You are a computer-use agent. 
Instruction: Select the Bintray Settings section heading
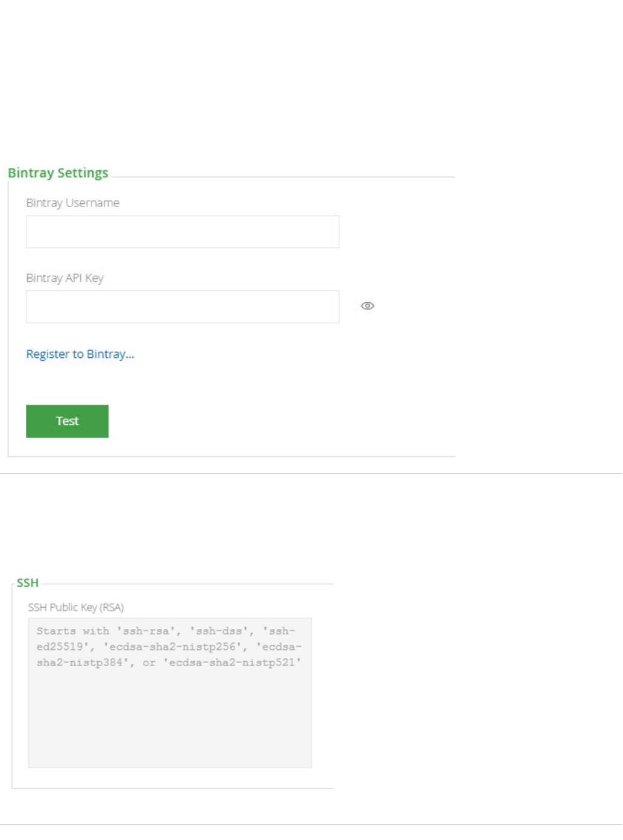58,173
